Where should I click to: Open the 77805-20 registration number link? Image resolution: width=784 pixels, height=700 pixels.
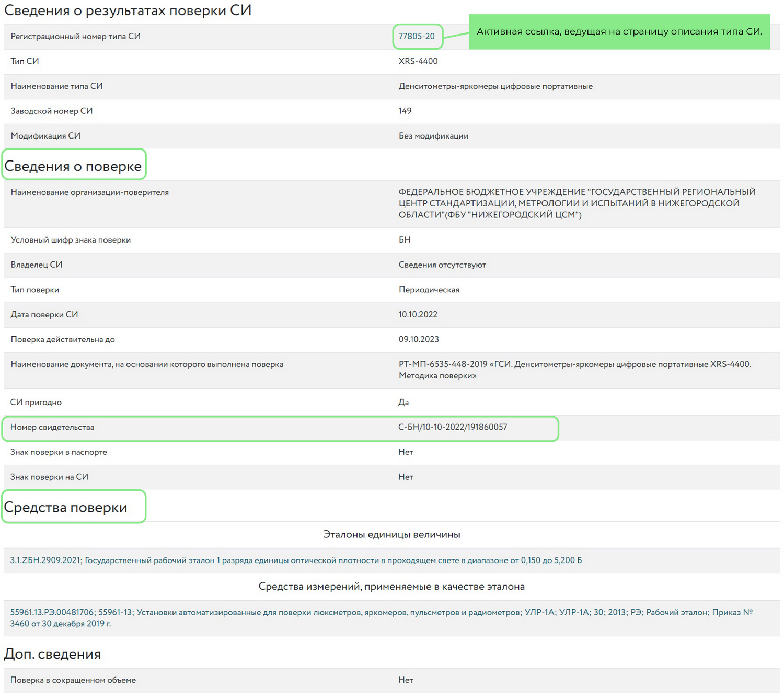tap(417, 37)
